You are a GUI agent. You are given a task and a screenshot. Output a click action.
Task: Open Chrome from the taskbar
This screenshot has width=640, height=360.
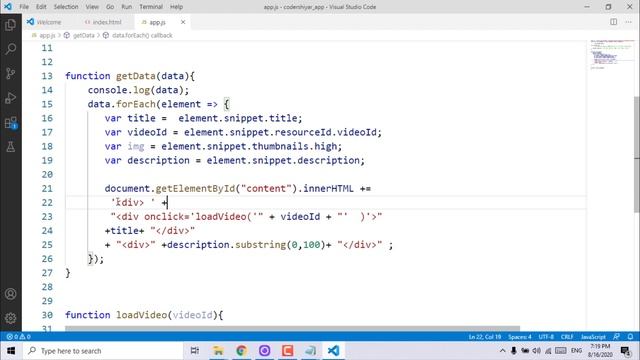coord(241,351)
